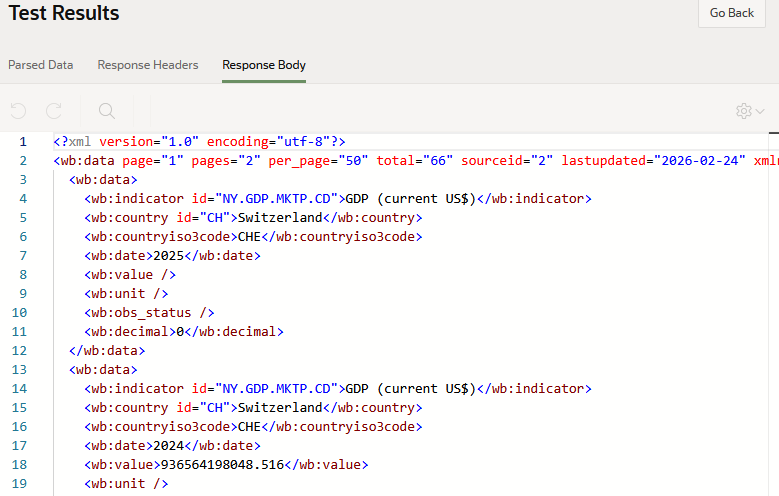779x496 pixels.
Task: Click the countryiso3code CHE on line 6
Action: tap(248, 237)
